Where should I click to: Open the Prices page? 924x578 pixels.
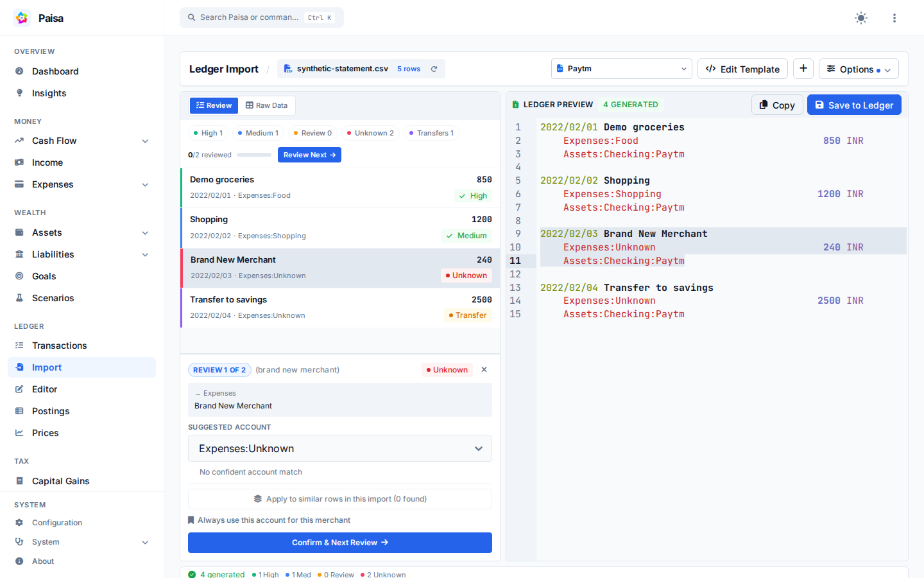[x=81, y=433]
